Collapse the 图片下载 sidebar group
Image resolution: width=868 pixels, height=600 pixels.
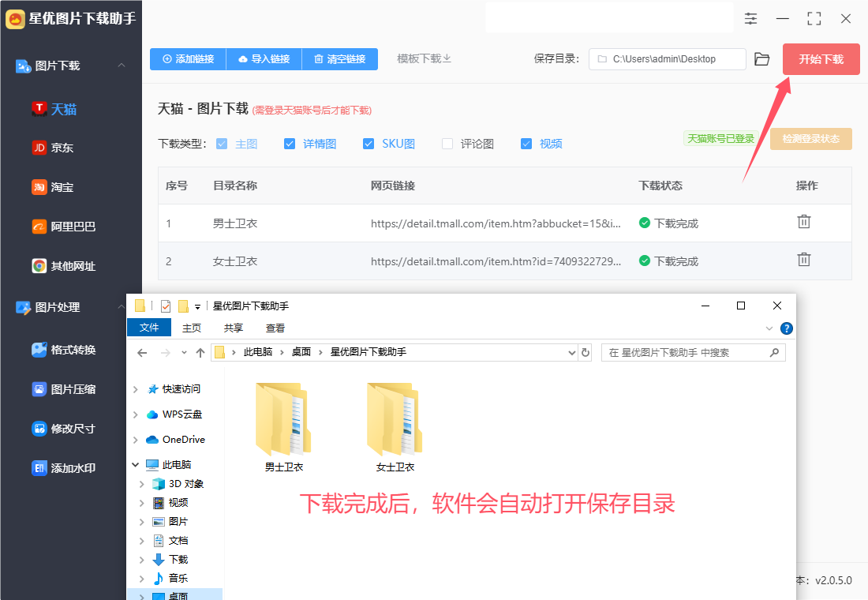click(x=122, y=66)
